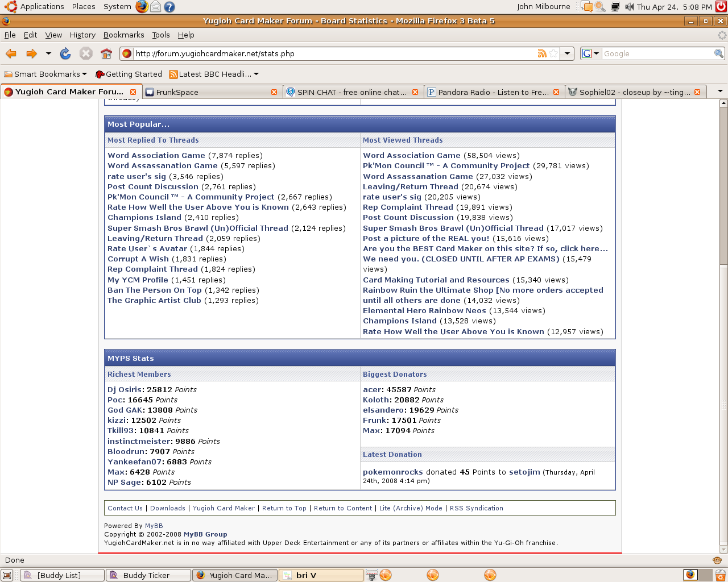Click into the Google search field

657,53
